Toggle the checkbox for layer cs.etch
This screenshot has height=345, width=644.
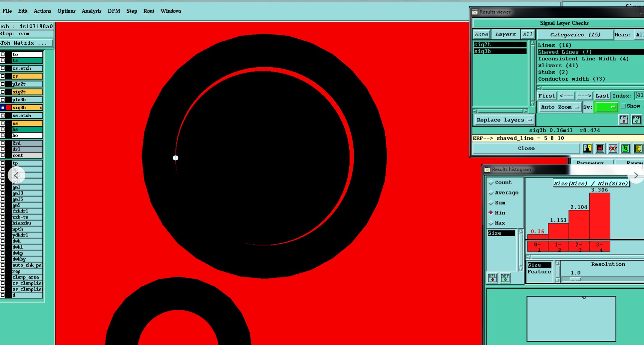(3, 68)
